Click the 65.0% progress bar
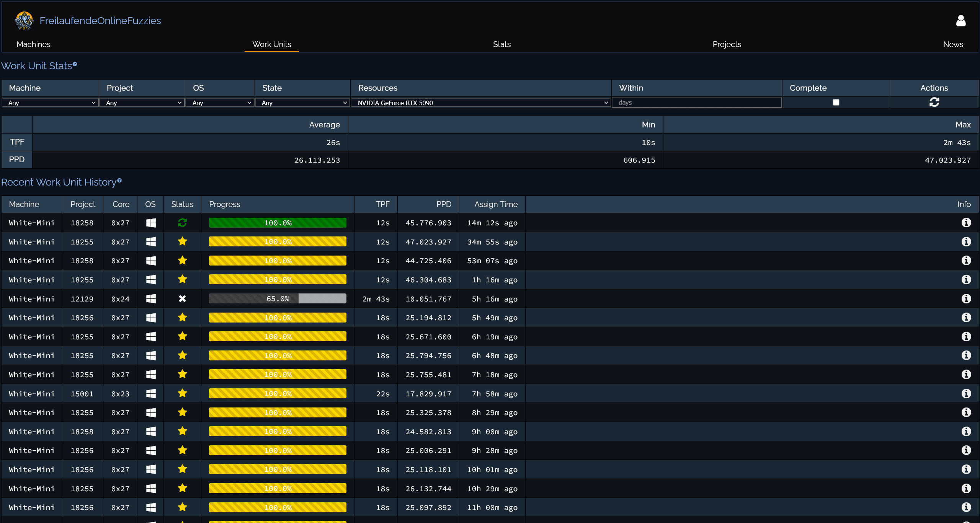 tap(278, 298)
